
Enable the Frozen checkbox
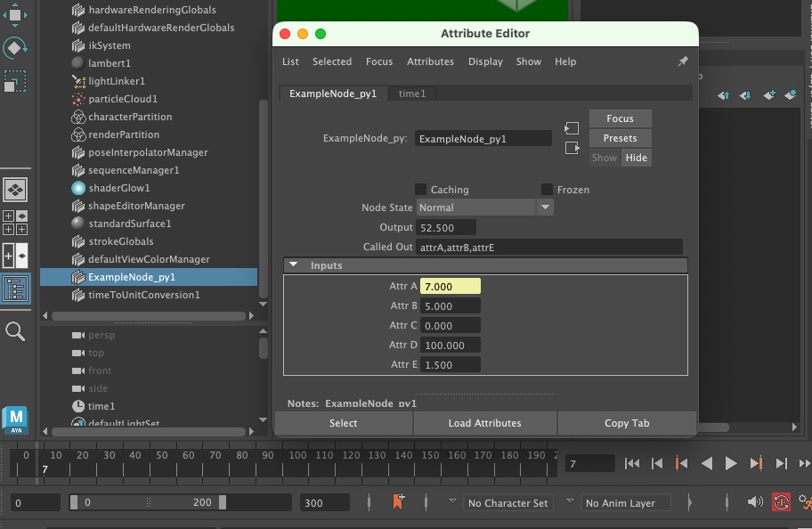[547, 189]
